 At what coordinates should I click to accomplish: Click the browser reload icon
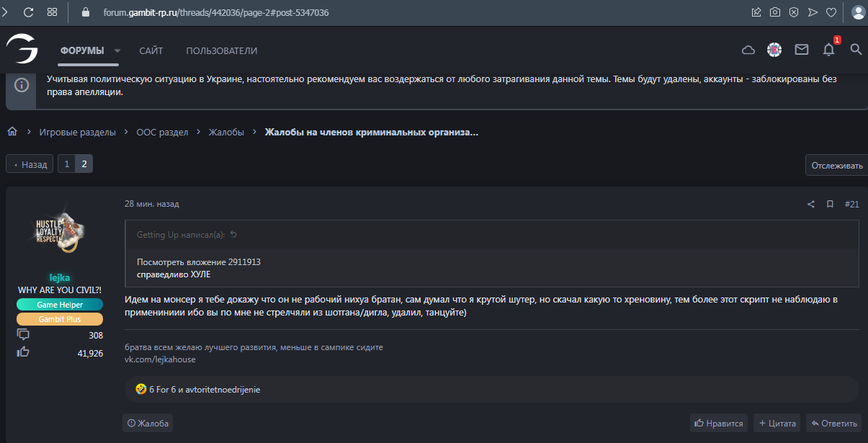coord(29,12)
